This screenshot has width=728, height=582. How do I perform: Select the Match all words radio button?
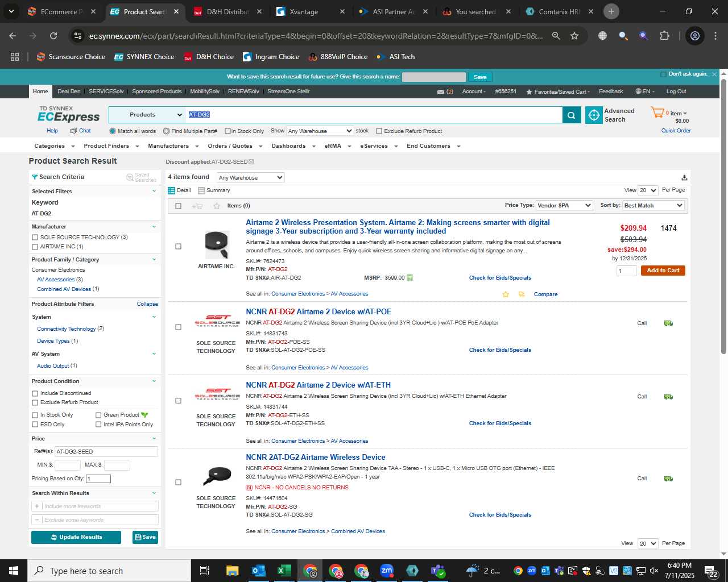113,131
